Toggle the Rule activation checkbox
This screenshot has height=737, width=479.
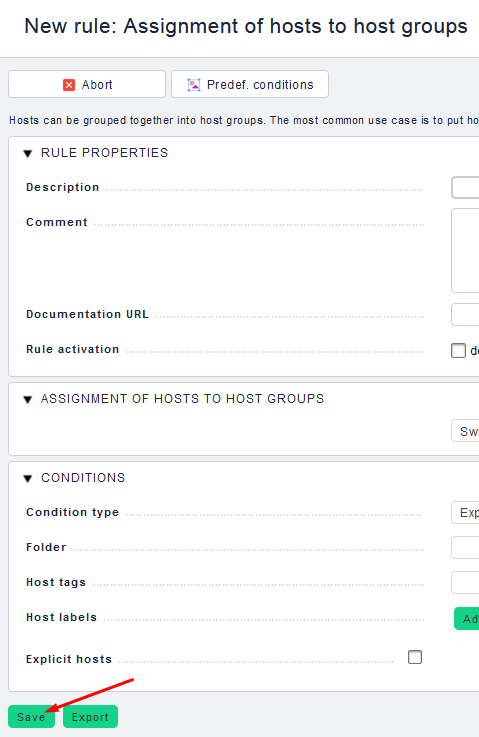click(458, 350)
